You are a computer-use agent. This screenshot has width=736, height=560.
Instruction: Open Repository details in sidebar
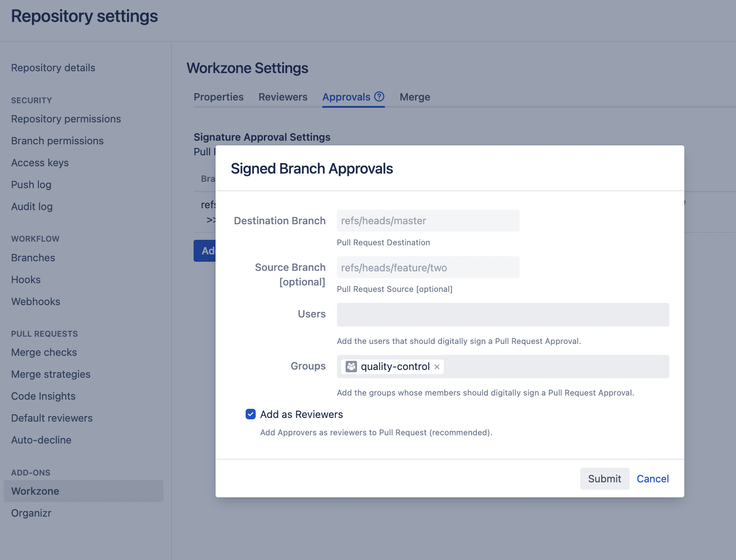tap(53, 68)
